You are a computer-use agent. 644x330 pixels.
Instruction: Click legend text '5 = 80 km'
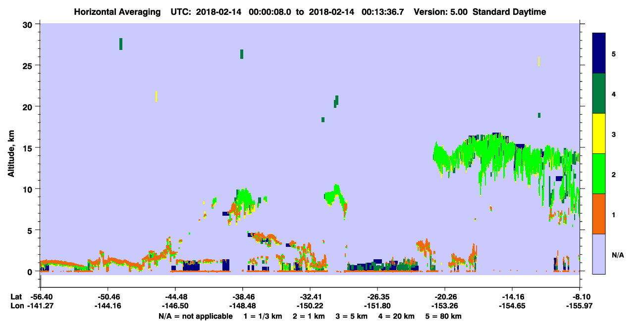(x=444, y=316)
